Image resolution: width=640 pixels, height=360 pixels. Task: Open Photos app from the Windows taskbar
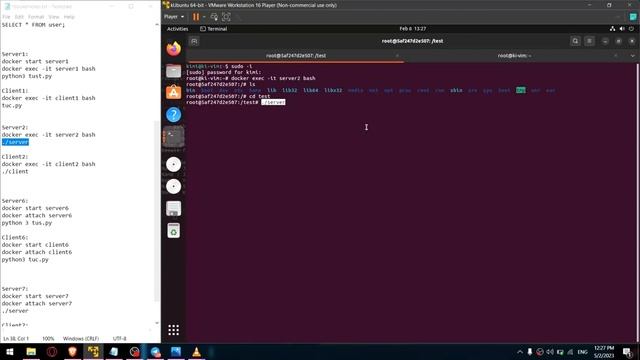click(x=176, y=352)
